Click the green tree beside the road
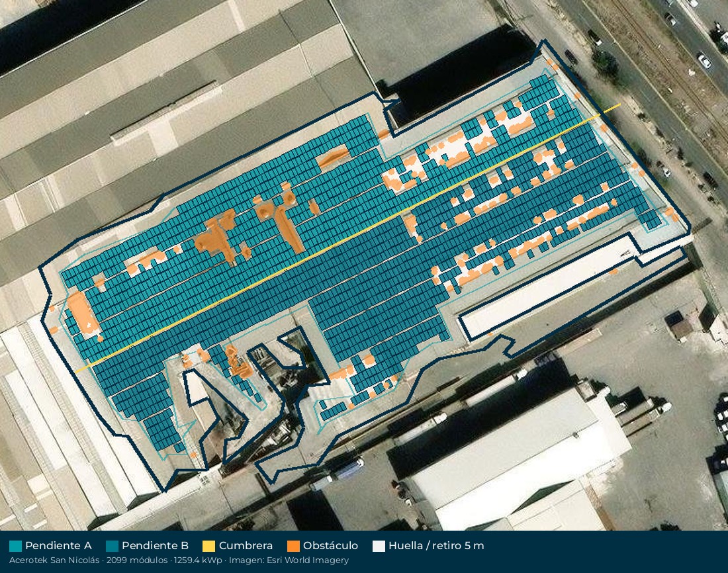This screenshot has height=573, width=728. 606,63
